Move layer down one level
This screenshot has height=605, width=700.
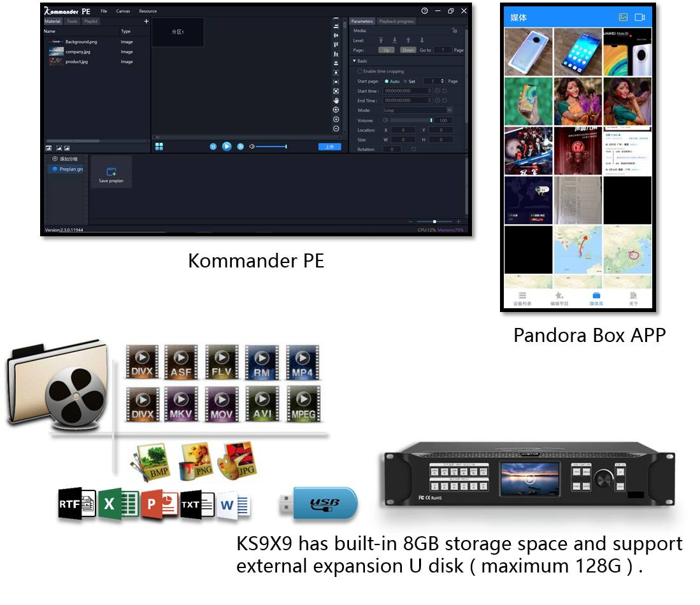(x=422, y=40)
